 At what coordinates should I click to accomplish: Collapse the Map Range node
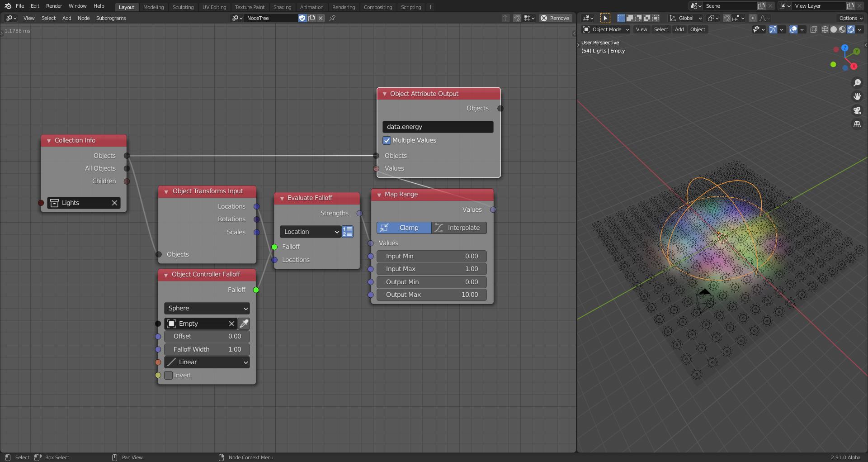[x=379, y=195]
